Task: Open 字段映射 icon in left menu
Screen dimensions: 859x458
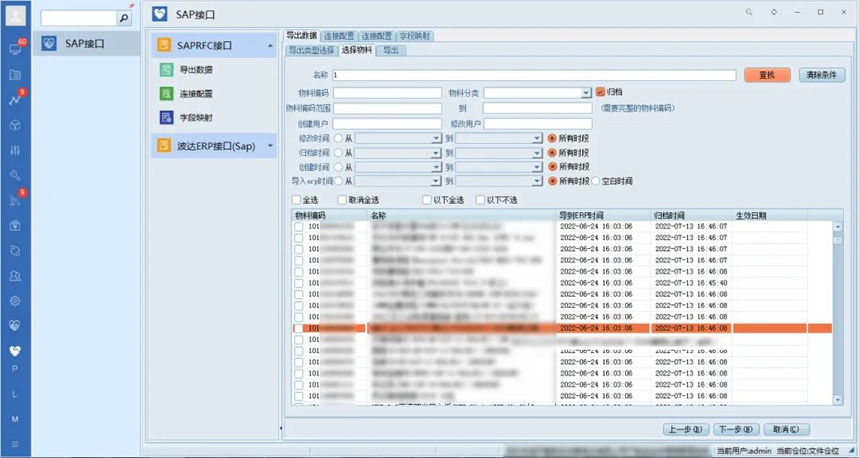Action: coord(166,117)
